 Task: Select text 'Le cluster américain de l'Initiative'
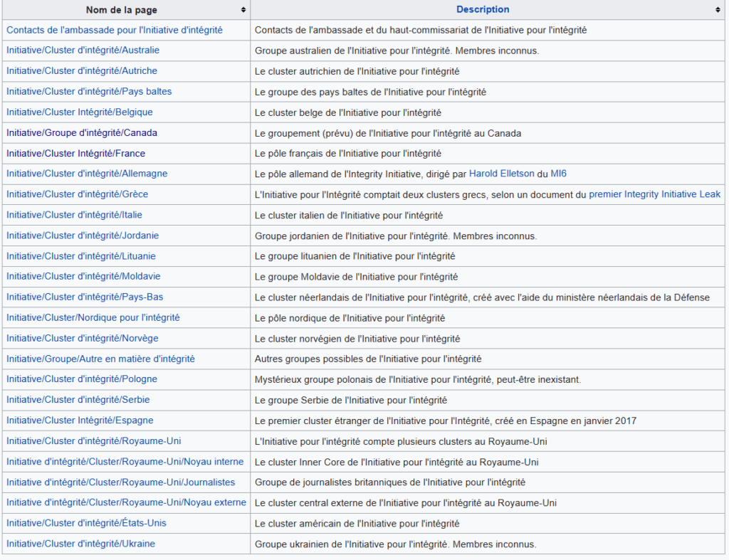click(327, 524)
